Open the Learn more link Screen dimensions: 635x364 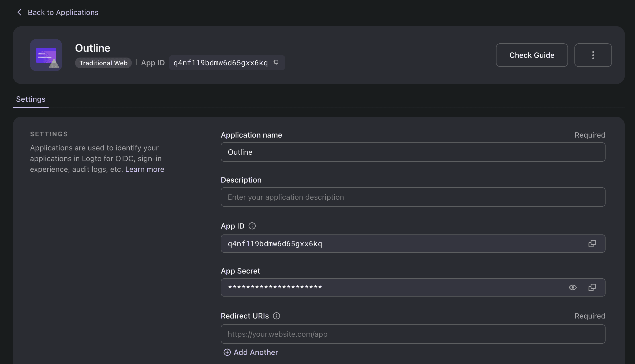tap(145, 169)
